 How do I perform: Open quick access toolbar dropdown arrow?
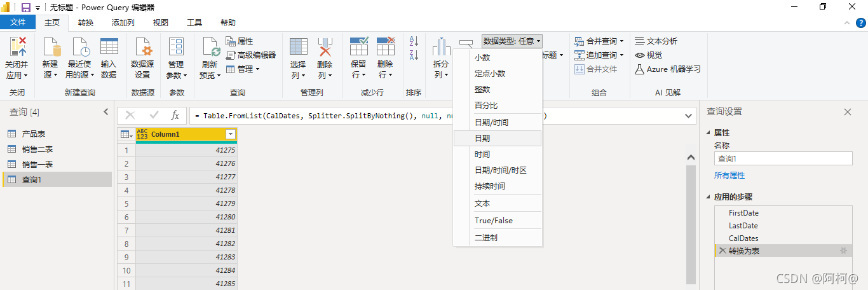click(x=38, y=8)
